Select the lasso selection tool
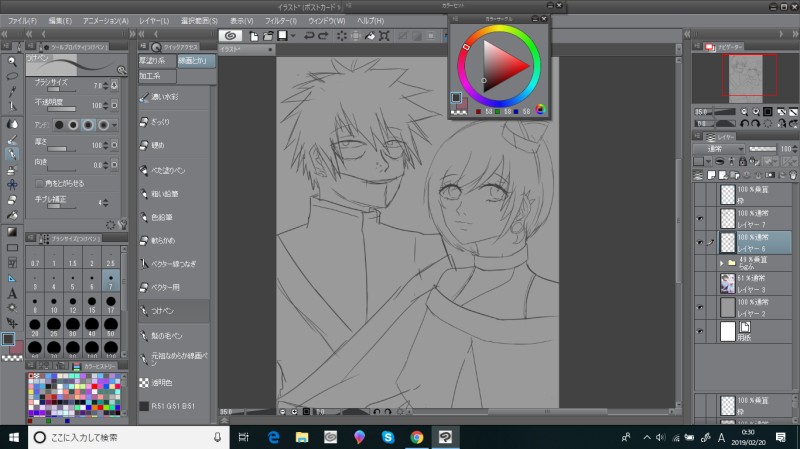The width and height of the screenshot is (800, 449). [12, 77]
